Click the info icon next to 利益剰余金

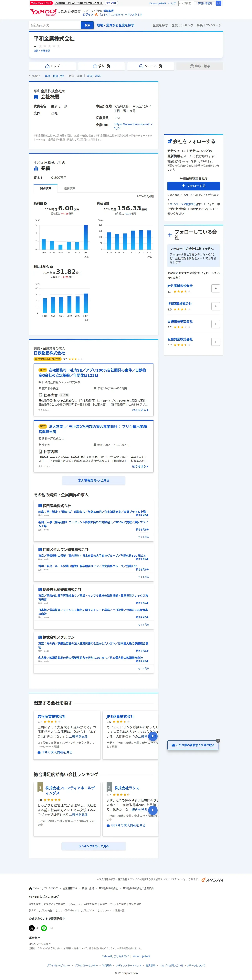click(51, 267)
